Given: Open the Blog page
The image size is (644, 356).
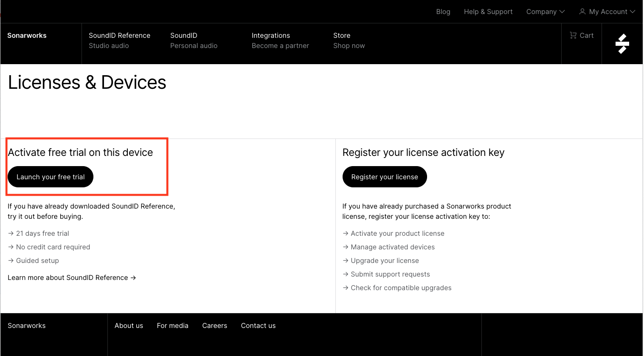Looking at the screenshot, I should point(443,12).
